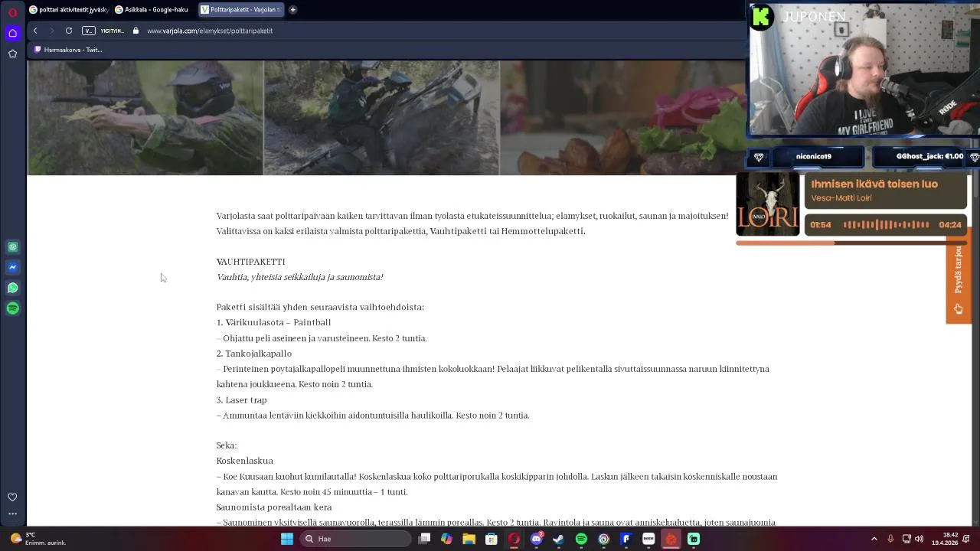Go forward to next page

(52, 31)
